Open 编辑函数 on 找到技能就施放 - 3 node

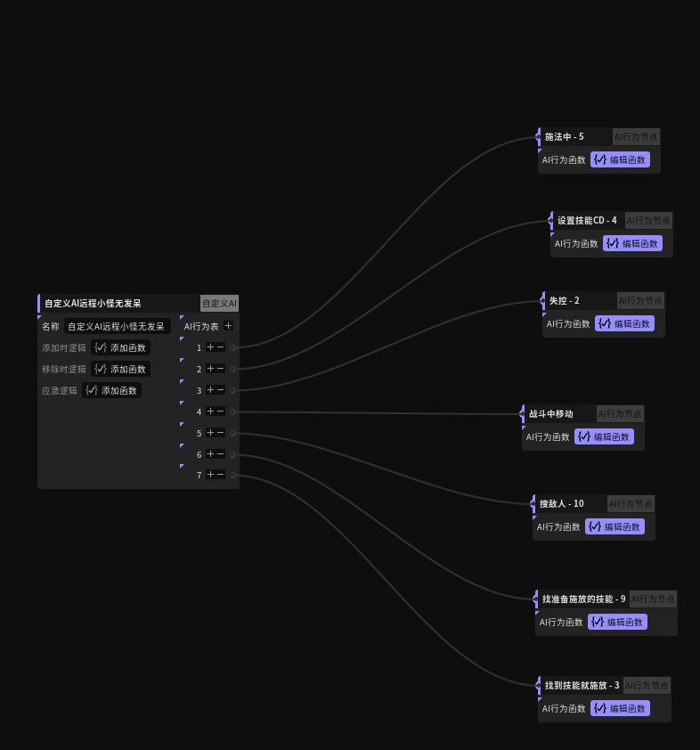[x=620, y=708]
